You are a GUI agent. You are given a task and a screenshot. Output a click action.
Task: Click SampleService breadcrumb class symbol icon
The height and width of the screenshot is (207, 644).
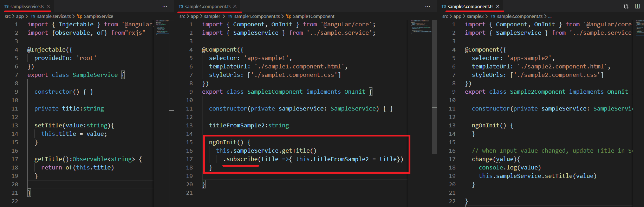point(79,16)
